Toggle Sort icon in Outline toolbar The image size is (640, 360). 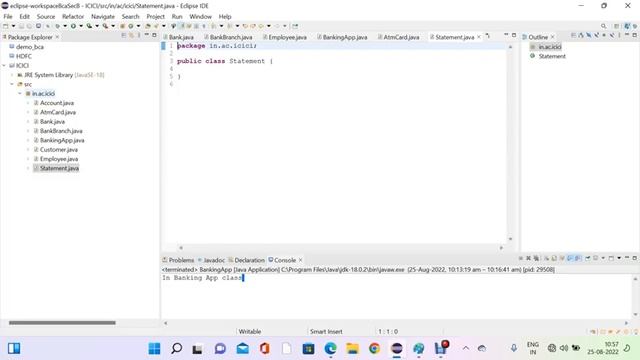pyautogui.click(x=581, y=36)
